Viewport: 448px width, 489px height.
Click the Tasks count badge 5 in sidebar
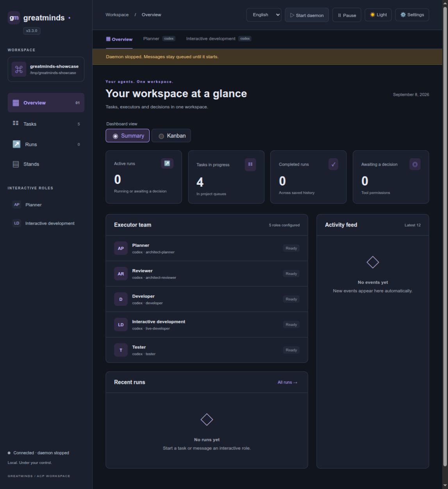pos(79,124)
